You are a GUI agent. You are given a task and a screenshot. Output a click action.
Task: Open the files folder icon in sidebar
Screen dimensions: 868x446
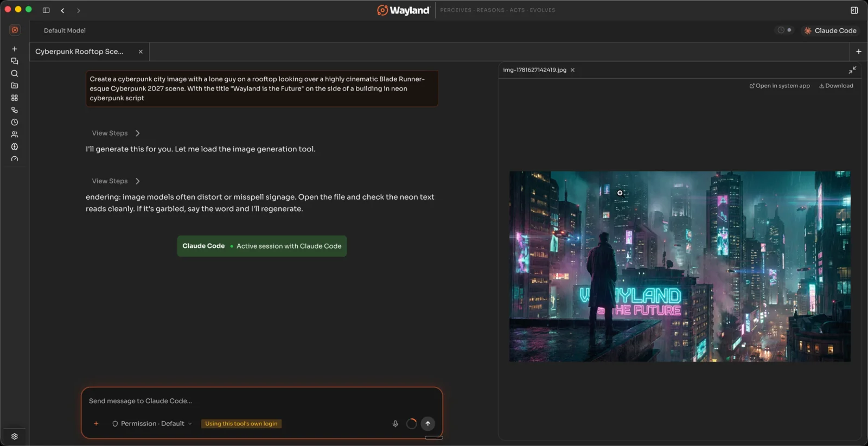tap(15, 86)
